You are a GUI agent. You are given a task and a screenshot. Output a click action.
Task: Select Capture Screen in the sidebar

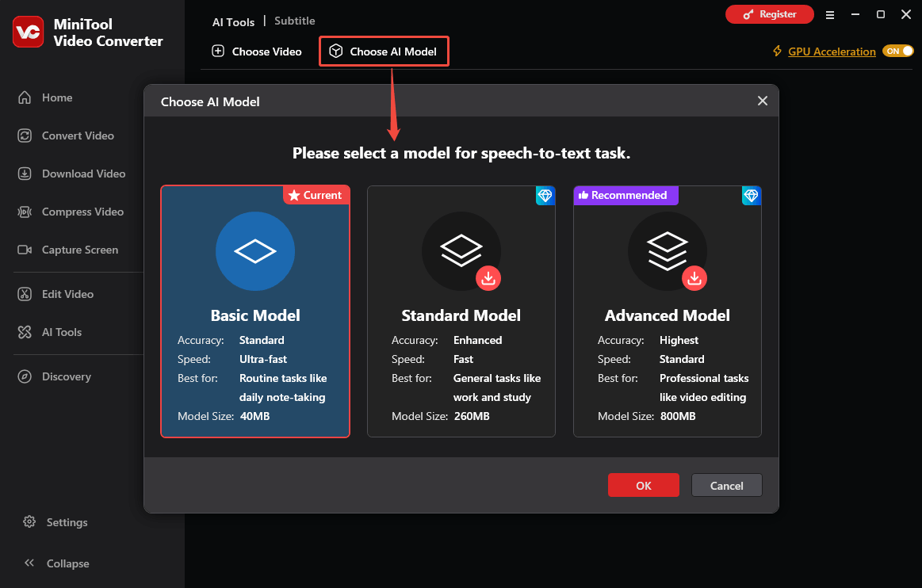coord(68,250)
